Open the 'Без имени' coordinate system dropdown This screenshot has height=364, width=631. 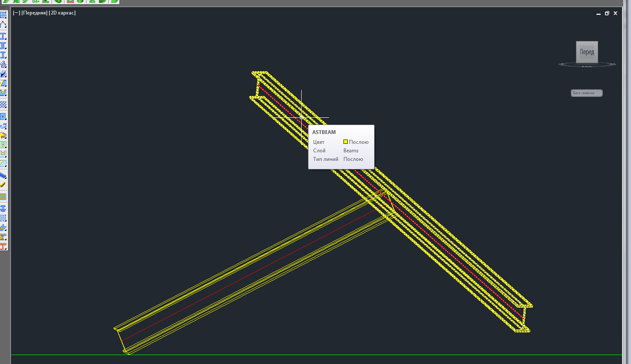587,93
